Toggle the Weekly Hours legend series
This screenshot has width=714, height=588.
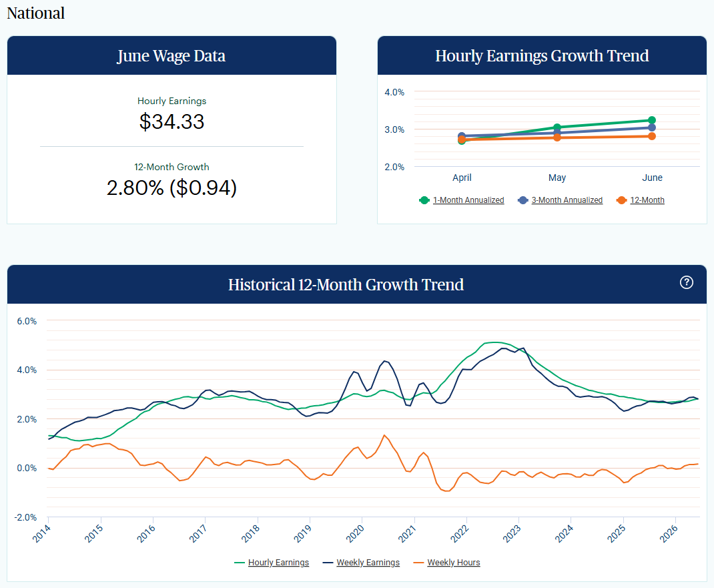(x=446, y=563)
